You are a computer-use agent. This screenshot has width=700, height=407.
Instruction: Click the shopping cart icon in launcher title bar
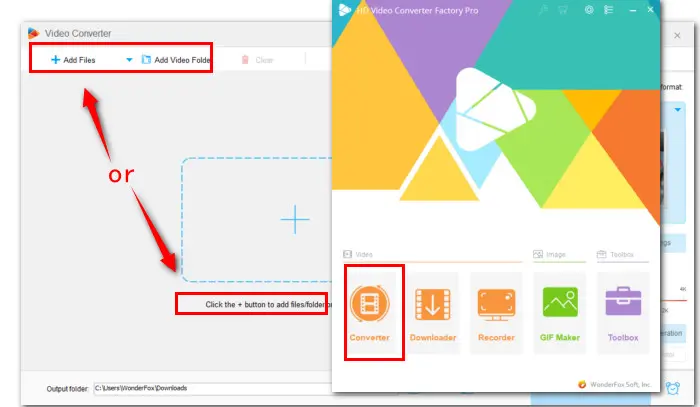pyautogui.click(x=563, y=10)
